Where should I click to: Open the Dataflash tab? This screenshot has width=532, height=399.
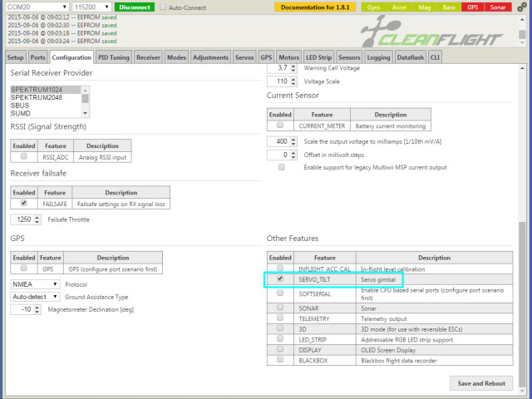(410, 57)
